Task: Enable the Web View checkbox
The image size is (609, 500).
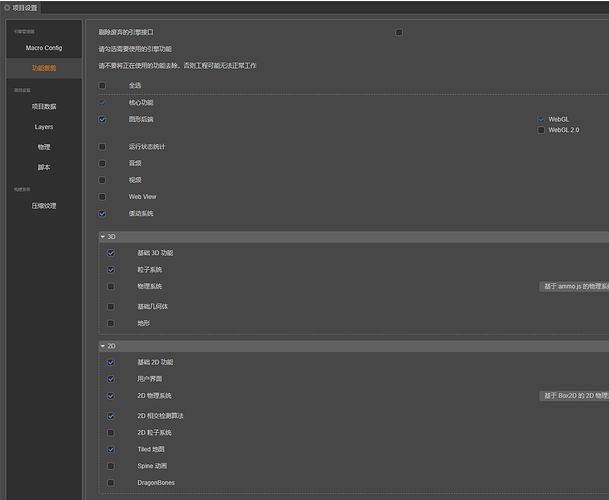Action: tap(102, 197)
